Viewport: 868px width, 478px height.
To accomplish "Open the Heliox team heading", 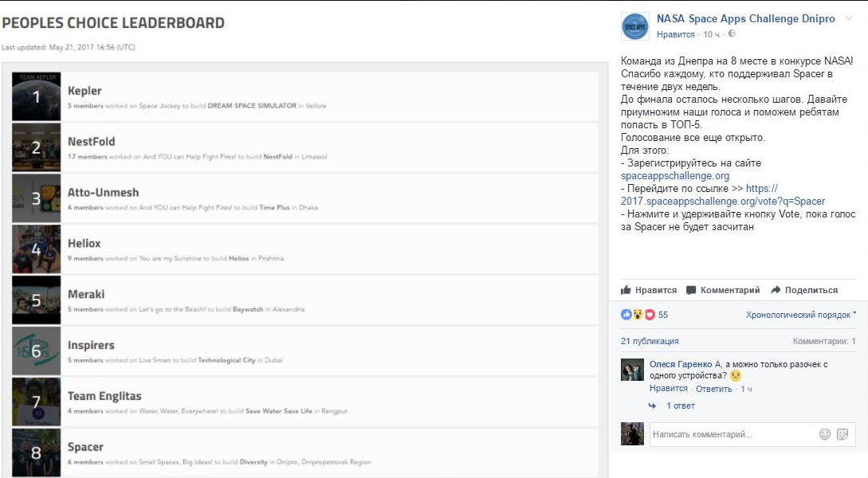I will click(x=84, y=244).
